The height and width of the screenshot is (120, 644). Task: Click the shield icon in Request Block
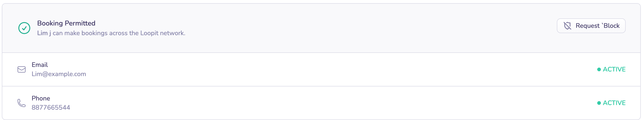pyautogui.click(x=567, y=26)
